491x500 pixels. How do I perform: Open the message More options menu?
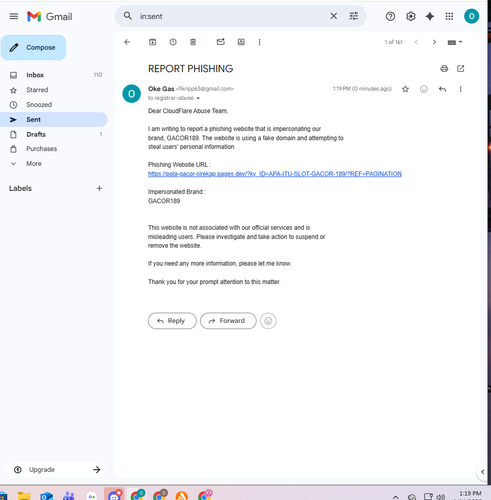pos(460,89)
